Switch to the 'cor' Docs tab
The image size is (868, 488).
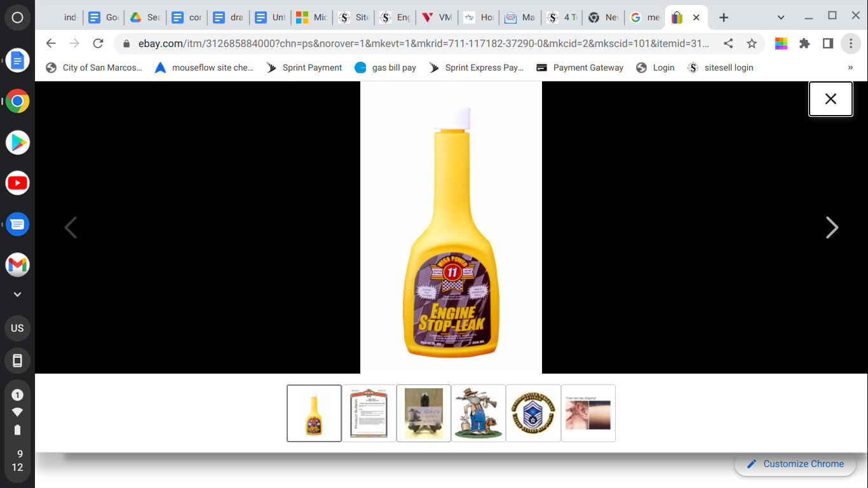point(187,18)
